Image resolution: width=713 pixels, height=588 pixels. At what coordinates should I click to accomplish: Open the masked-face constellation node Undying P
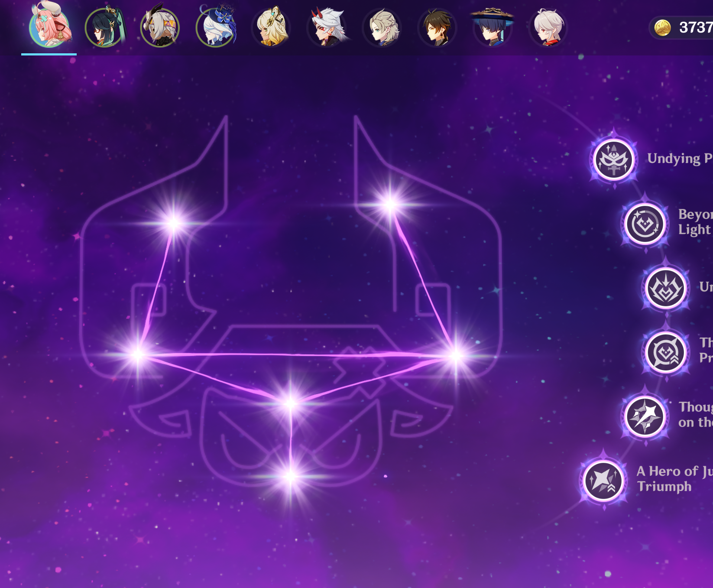tap(614, 159)
